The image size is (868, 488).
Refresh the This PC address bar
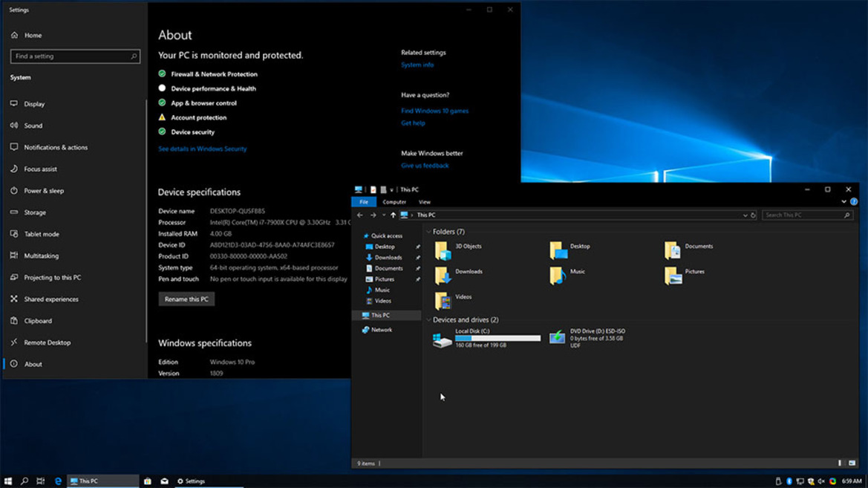[753, 215]
